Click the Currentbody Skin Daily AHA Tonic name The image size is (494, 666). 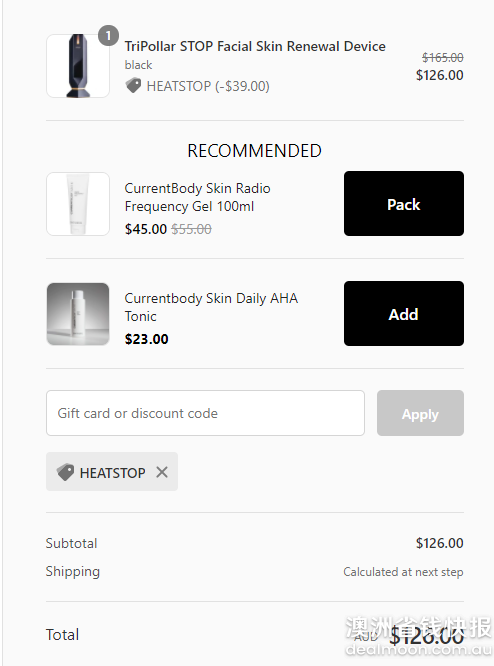coord(211,307)
